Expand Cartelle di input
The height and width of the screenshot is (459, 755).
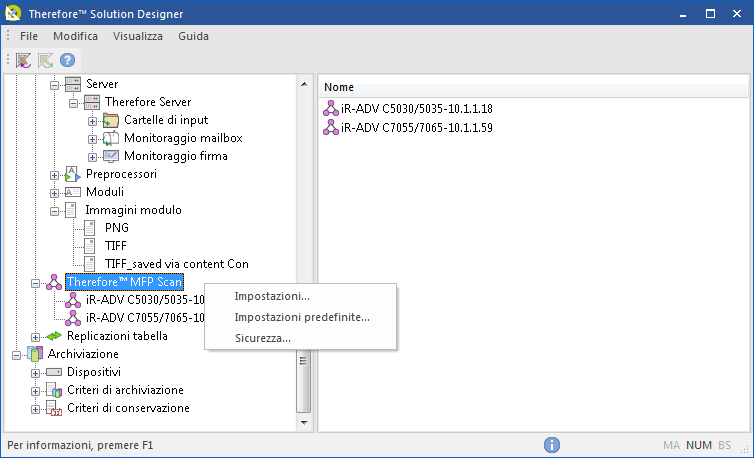[x=92, y=121]
